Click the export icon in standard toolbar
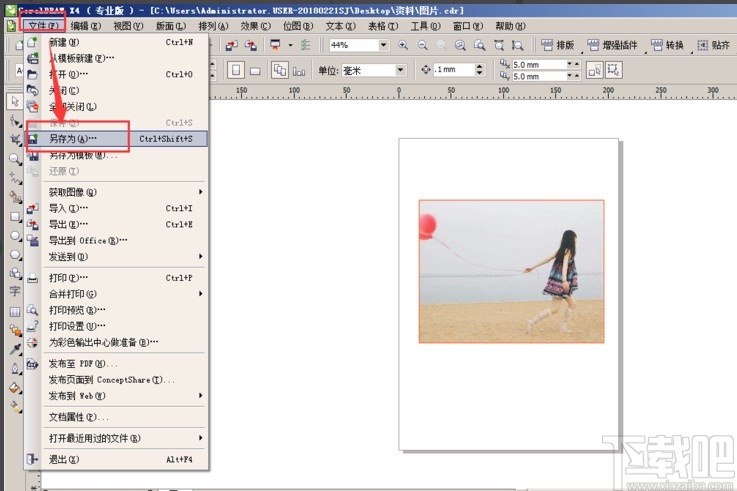This screenshot has width=737, height=491. [251, 45]
